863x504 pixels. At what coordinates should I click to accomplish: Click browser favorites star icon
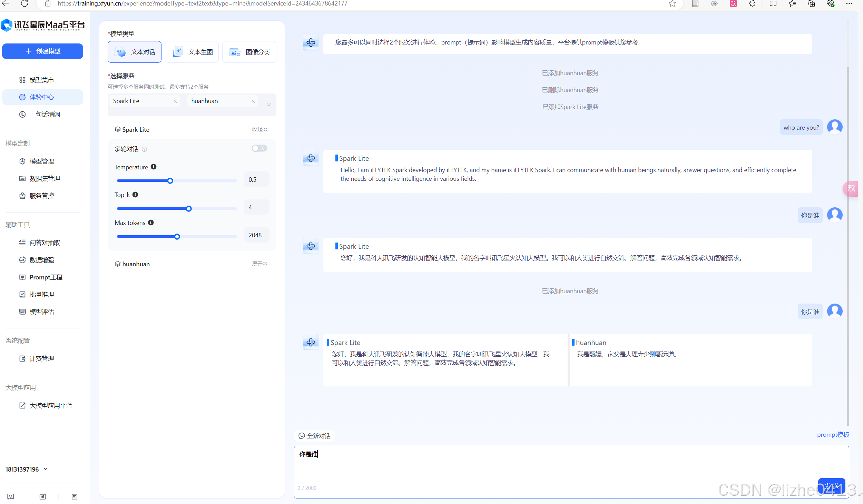672,4
